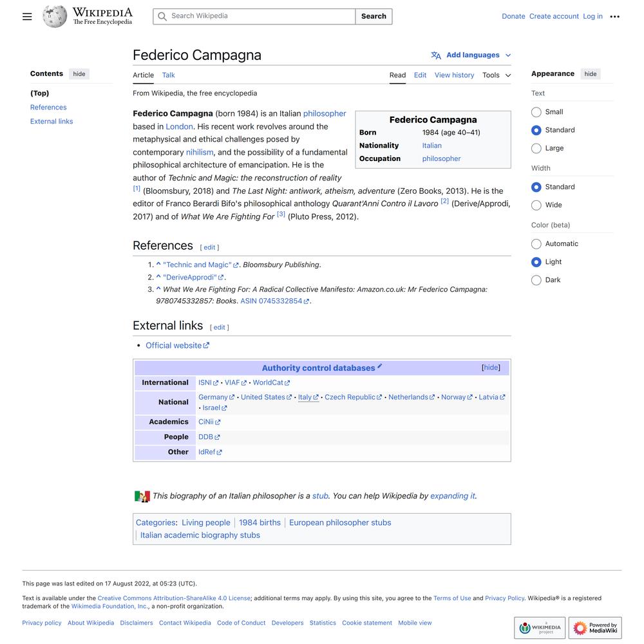
Task: Jump up from reference 2 caret
Action: (x=158, y=277)
